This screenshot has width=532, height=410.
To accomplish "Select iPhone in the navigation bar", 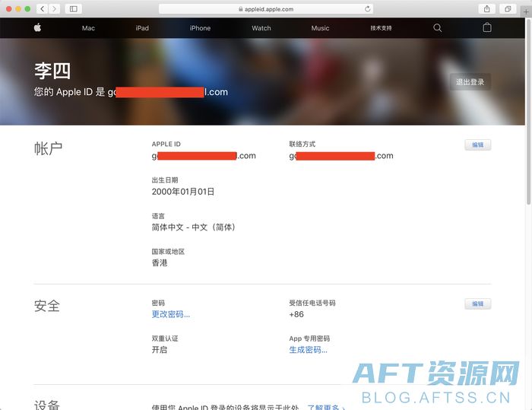I will [200, 28].
